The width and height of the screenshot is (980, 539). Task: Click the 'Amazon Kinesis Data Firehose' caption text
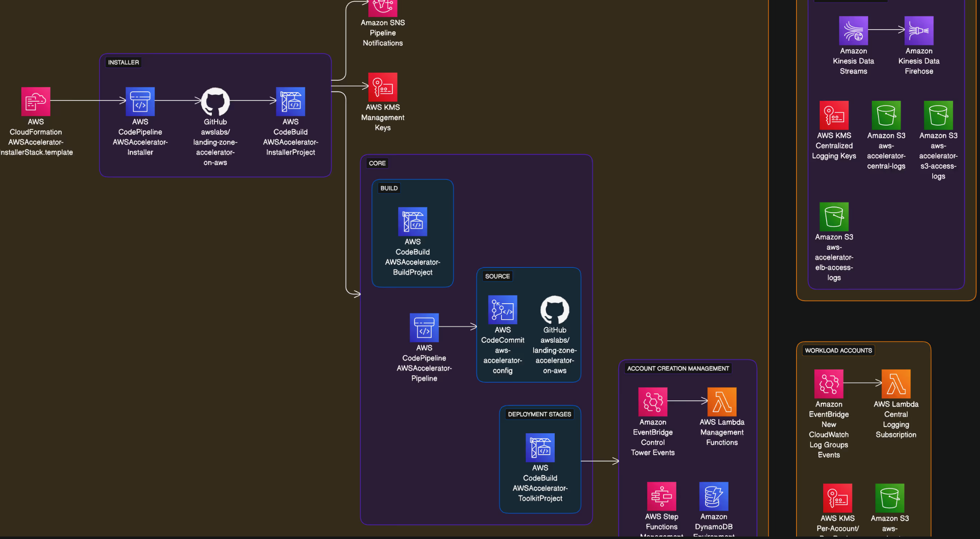[919, 61]
